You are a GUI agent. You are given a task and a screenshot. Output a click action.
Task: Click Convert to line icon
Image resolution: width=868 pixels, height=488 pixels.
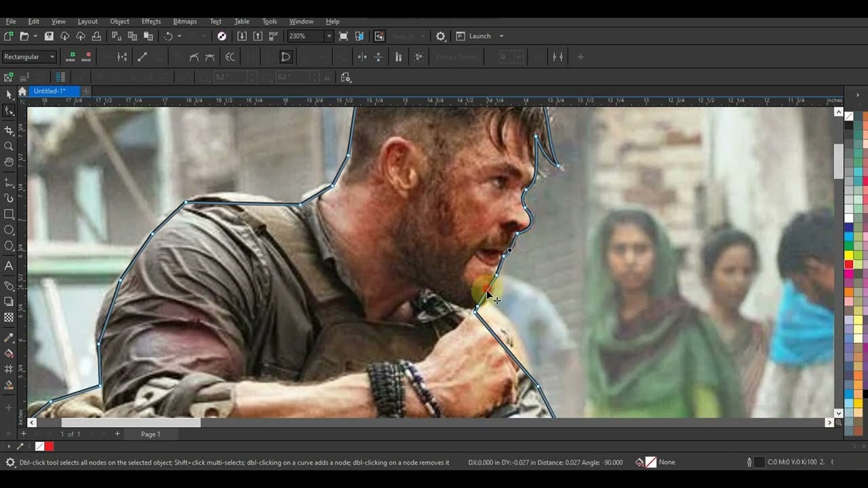click(x=142, y=57)
